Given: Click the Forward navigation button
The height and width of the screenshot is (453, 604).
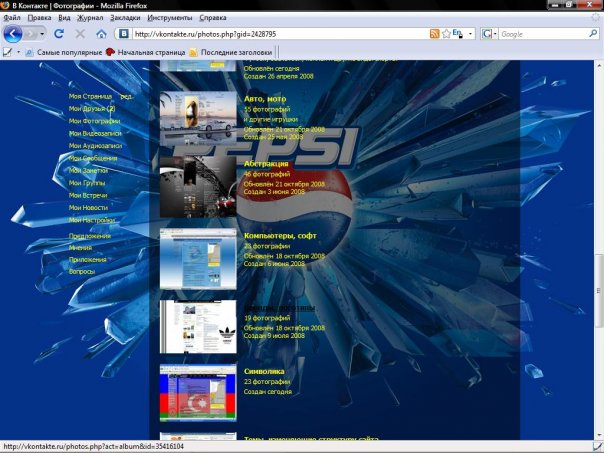Looking at the screenshot, I should (30, 34).
